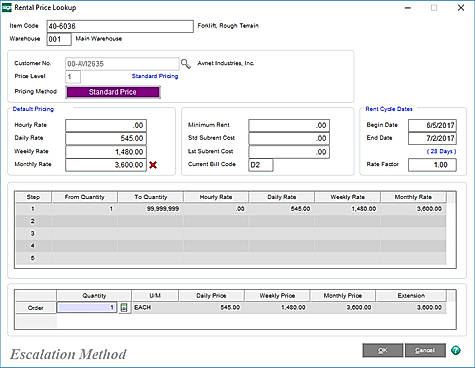Open the calculator icon next to Quantity
This screenshot has width=475, height=368.
124,308
